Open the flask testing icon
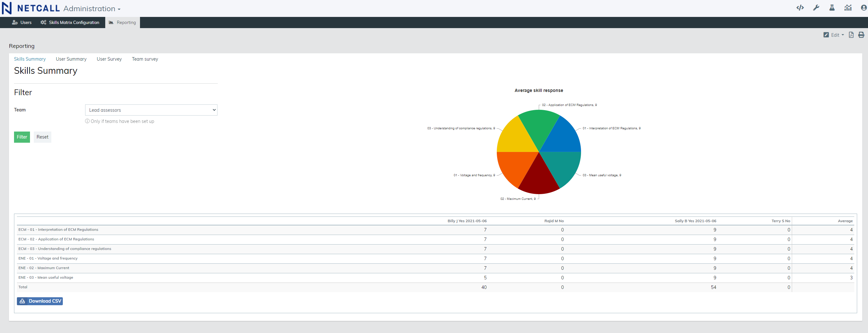The height and width of the screenshot is (333, 868). pyautogui.click(x=832, y=8)
